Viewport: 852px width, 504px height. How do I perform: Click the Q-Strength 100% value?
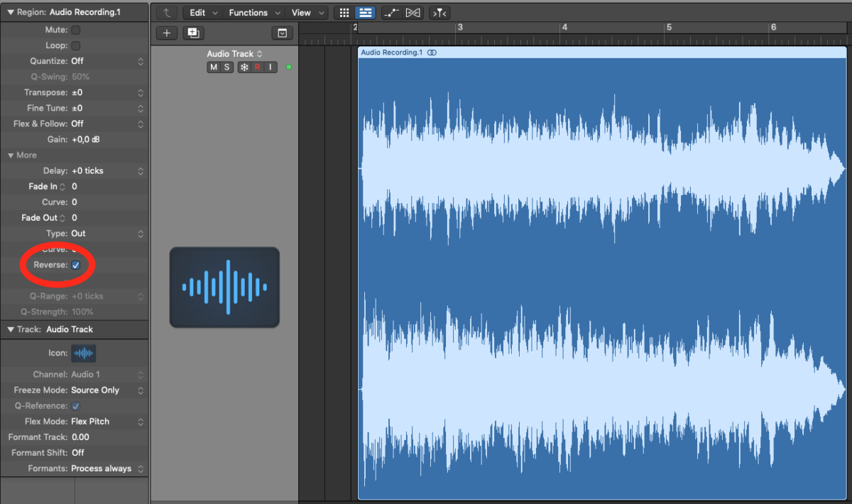pos(82,312)
